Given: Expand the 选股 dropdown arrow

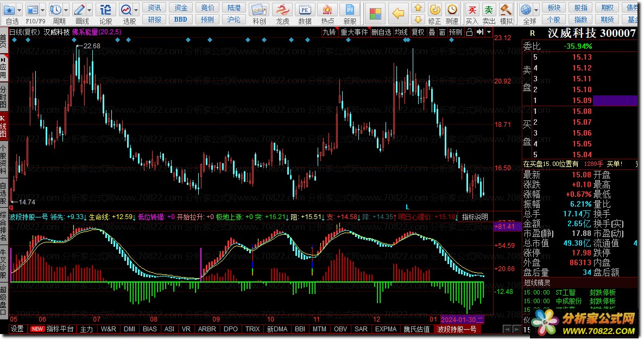Looking at the screenshot, I should pyautogui.click(x=136, y=10).
